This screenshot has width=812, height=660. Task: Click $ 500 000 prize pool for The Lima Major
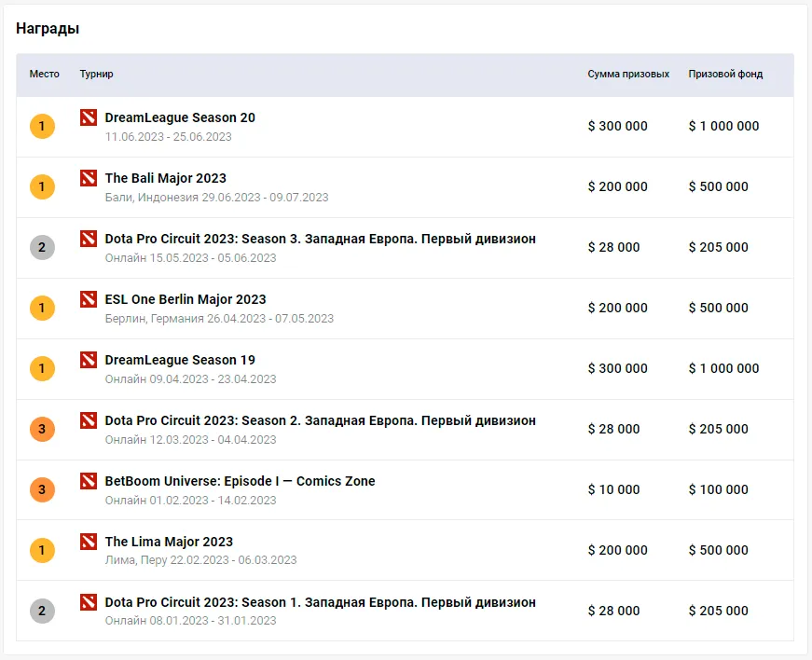click(x=719, y=550)
